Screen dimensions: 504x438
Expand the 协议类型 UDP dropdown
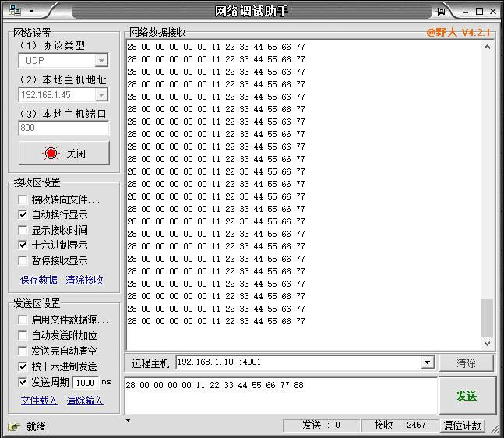click(x=101, y=61)
